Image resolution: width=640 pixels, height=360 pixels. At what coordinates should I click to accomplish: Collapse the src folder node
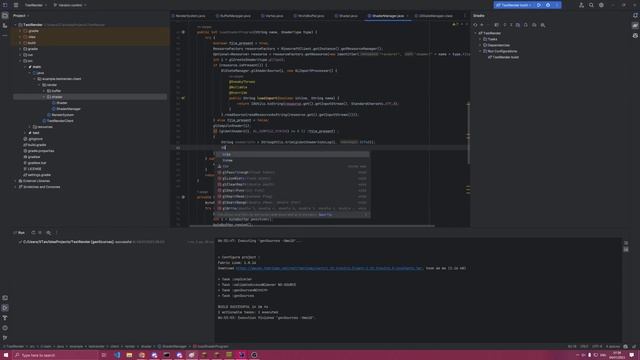coord(20,61)
